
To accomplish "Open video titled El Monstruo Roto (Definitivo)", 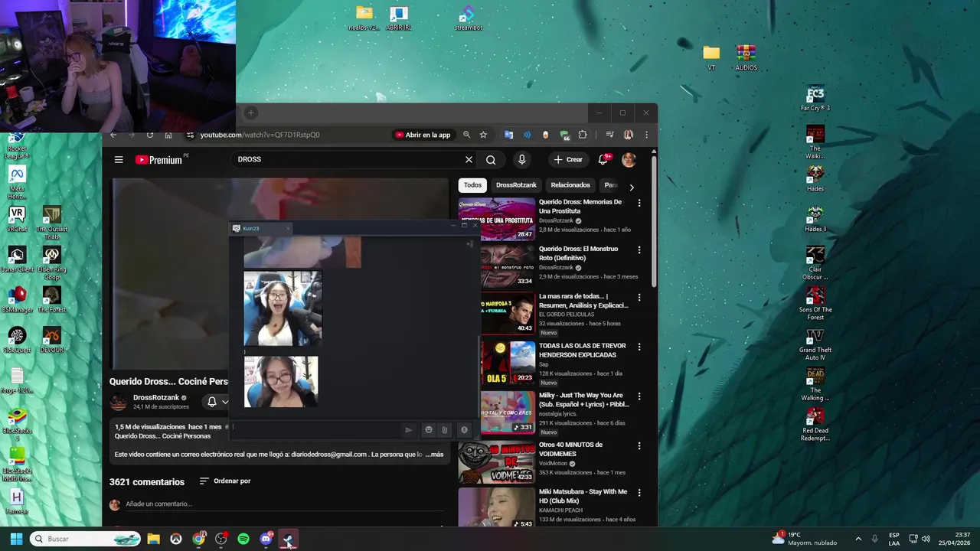I will click(x=578, y=253).
